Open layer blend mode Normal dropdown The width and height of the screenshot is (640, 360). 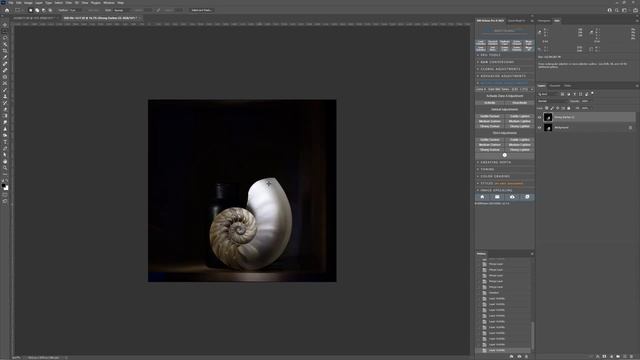[553, 101]
